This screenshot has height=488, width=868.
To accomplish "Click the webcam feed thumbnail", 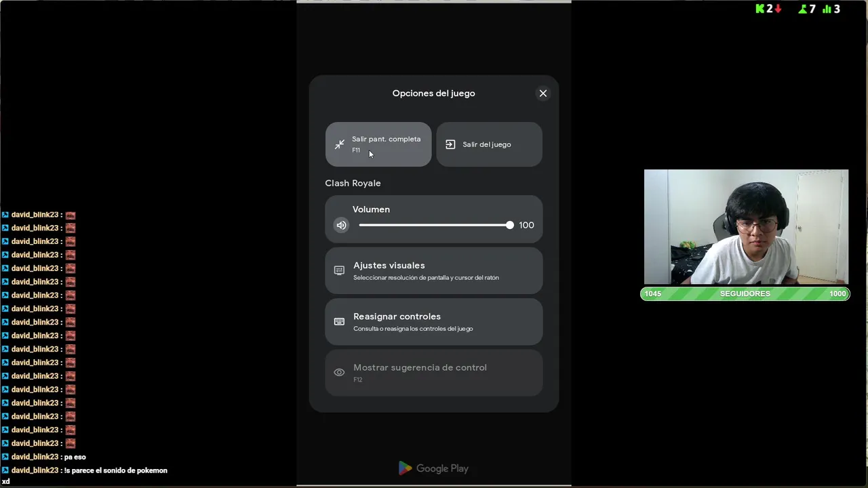I will [x=746, y=227].
